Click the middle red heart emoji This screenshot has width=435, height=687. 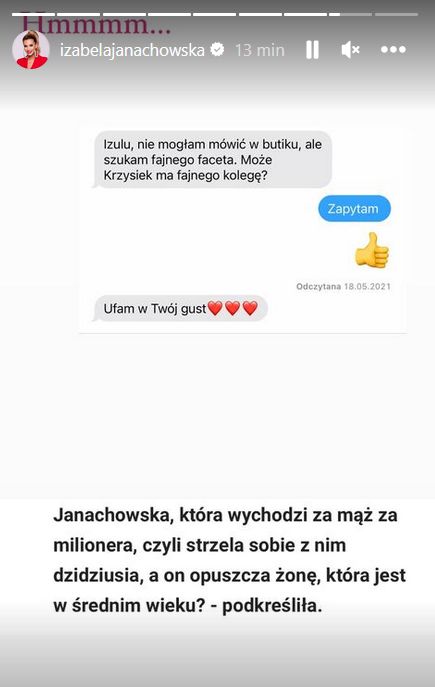click(x=232, y=308)
